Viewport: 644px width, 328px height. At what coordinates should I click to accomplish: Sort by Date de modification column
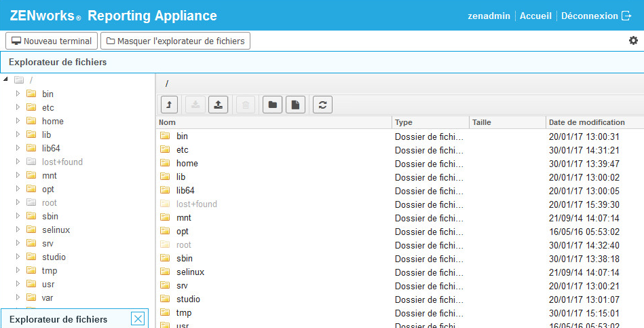click(587, 122)
